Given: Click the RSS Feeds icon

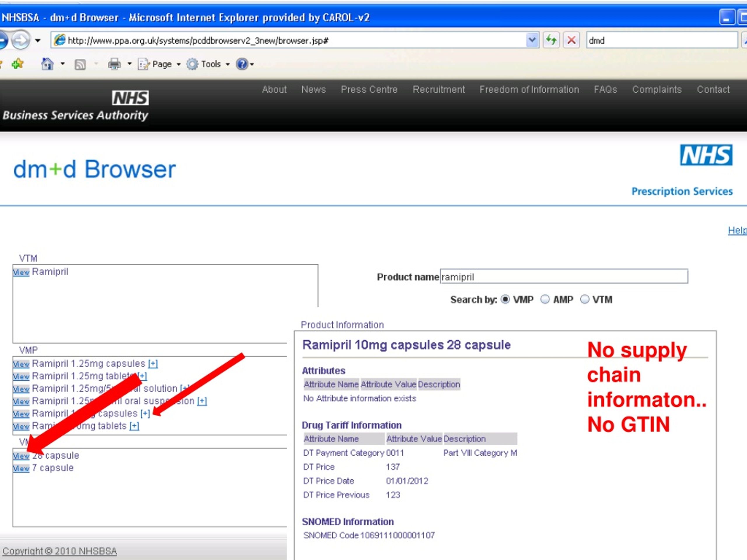Looking at the screenshot, I should [x=80, y=64].
